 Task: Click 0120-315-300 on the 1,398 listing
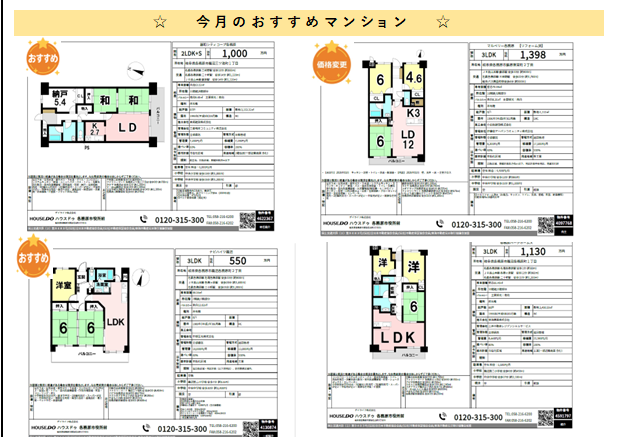(476, 225)
